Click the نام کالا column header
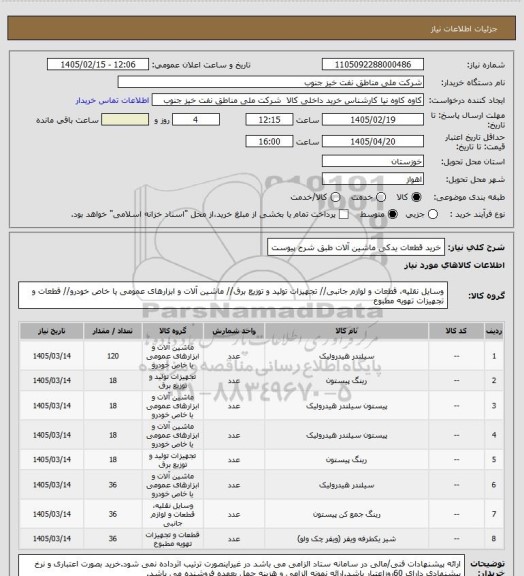Viewport: 524px width, 576px height. click(x=346, y=331)
